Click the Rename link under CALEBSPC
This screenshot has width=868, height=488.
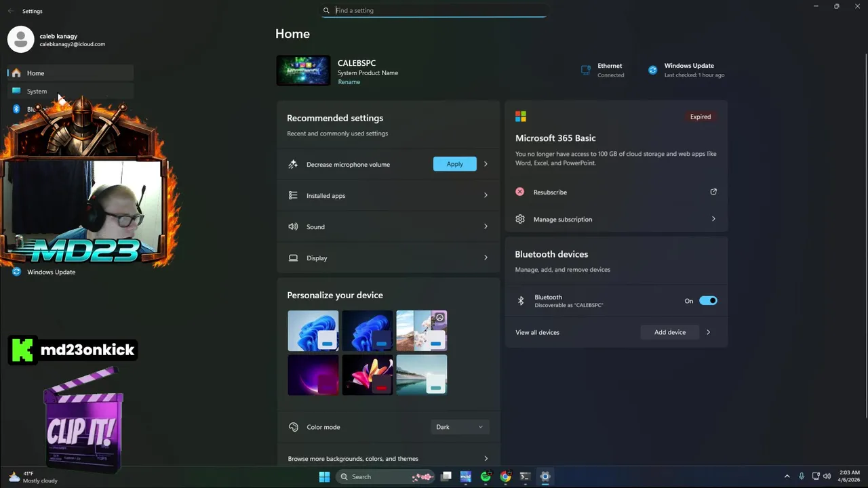pyautogui.click(x=349, y=82)
